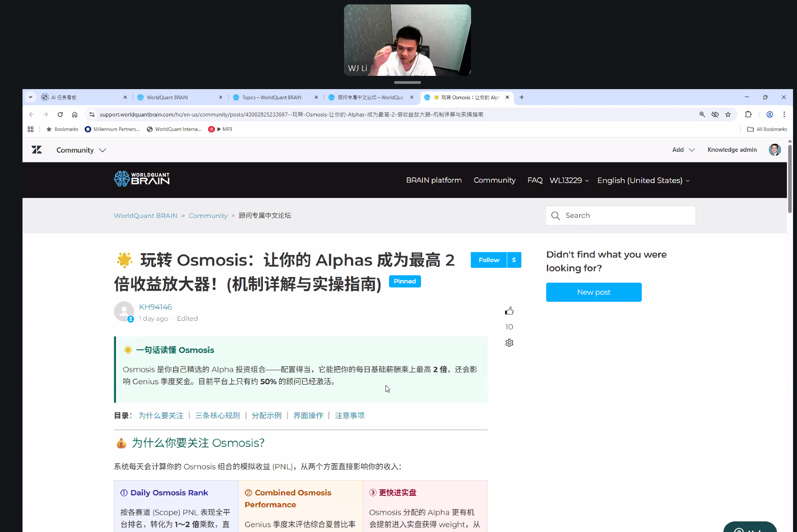Click WorldQuant BRAIN breadcrumb link

(146, 216)
